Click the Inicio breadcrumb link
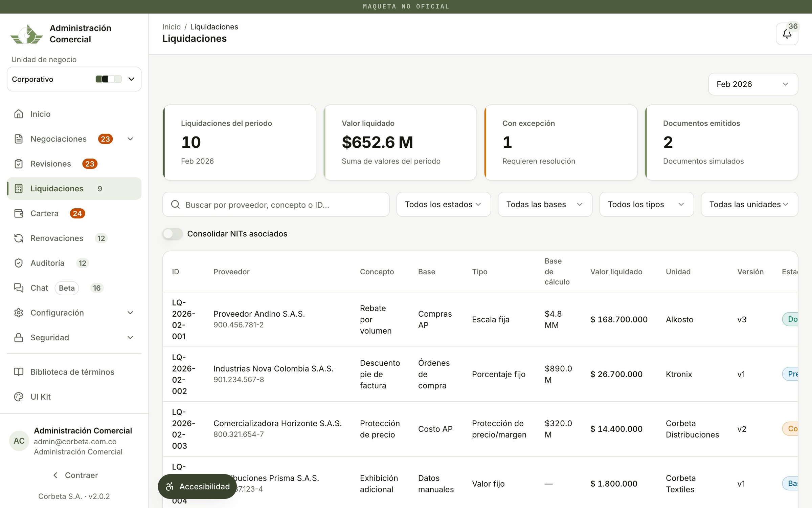Image resolution: width=812 pixels, height=508 pixels. click(171, 27)
